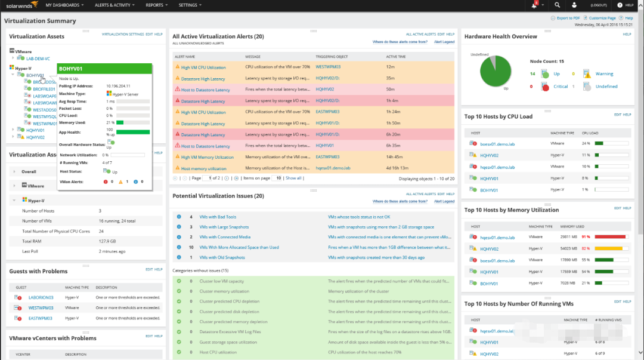Click the VMware vendor icon in the asset tree
The height and width of the screenshot is (360, 644).
point(11,50)
